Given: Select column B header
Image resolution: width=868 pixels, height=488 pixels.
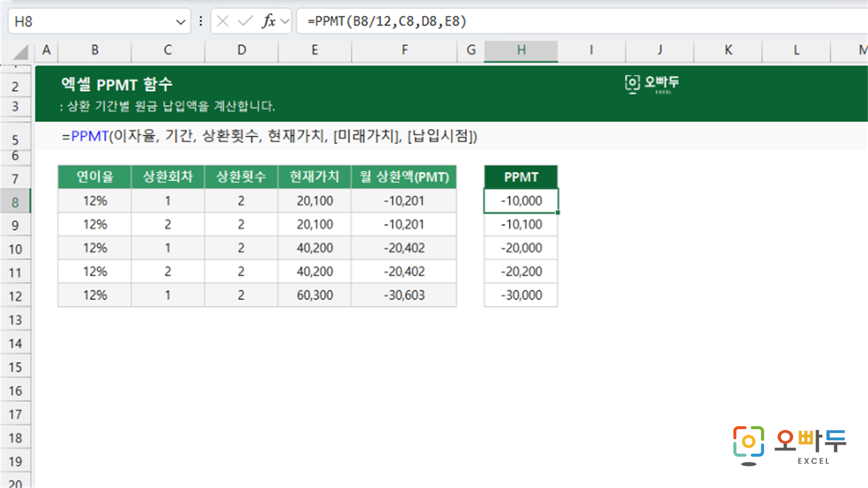Looking at the screenshot, I should click(94, 50).
